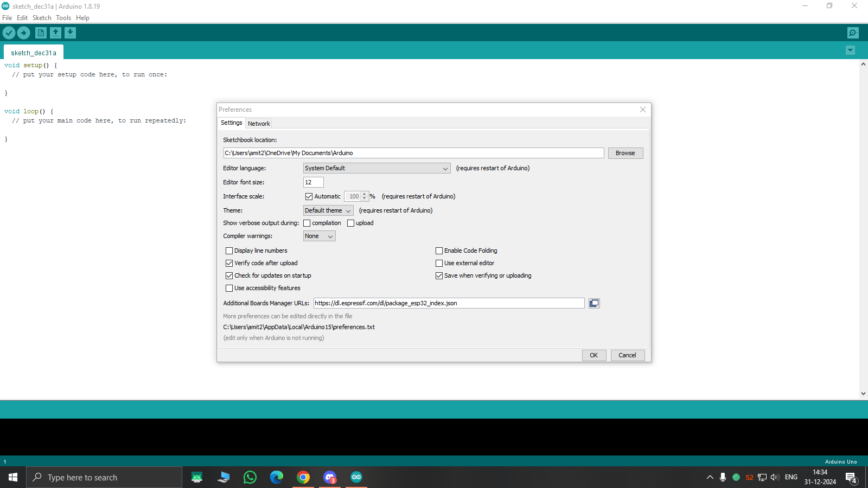Enable Display line numbers checkbox
Viewport: 868px width, 488px height.
(x=229, y=251)
